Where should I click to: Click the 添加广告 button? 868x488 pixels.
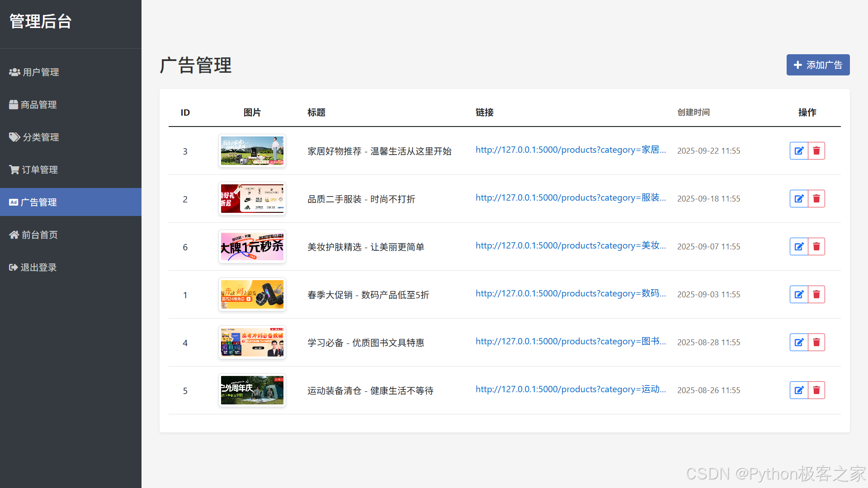[x=818, y=65]
